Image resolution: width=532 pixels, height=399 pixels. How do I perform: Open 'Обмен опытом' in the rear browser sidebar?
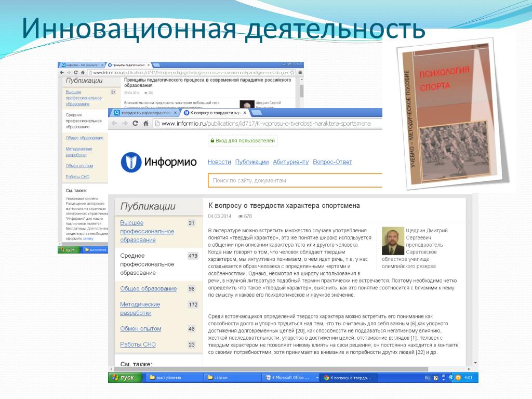click(79, 166)
